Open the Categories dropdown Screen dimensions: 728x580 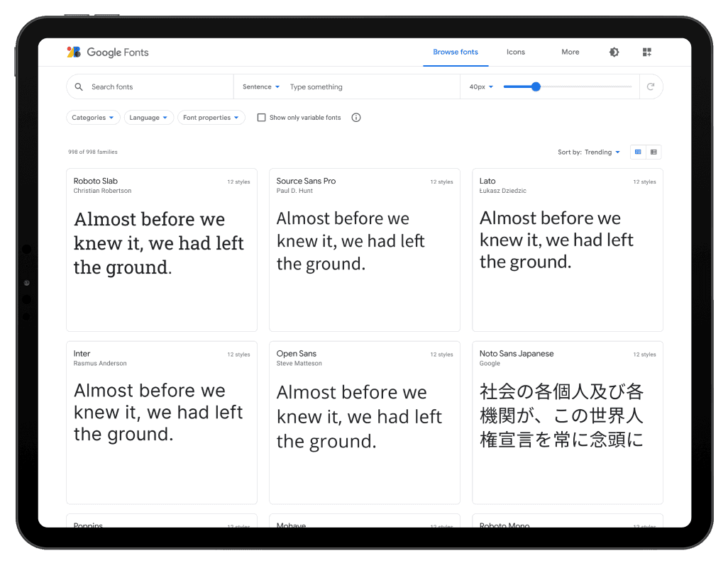click(93, 118)
